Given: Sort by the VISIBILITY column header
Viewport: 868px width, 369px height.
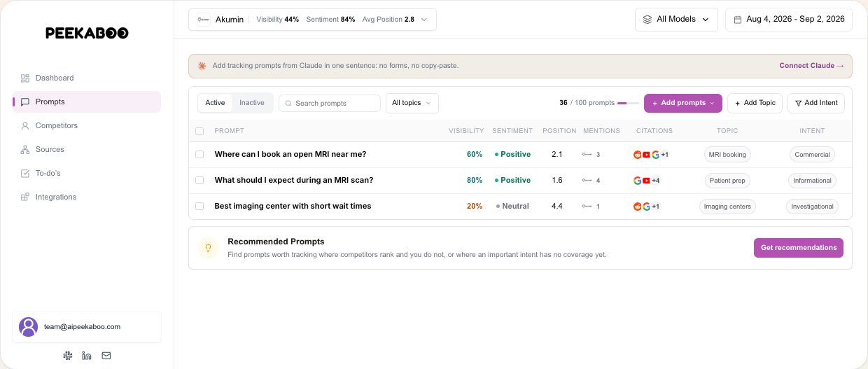Looking at the screenshot, I should pyautogui.click(x=466, y=131).
